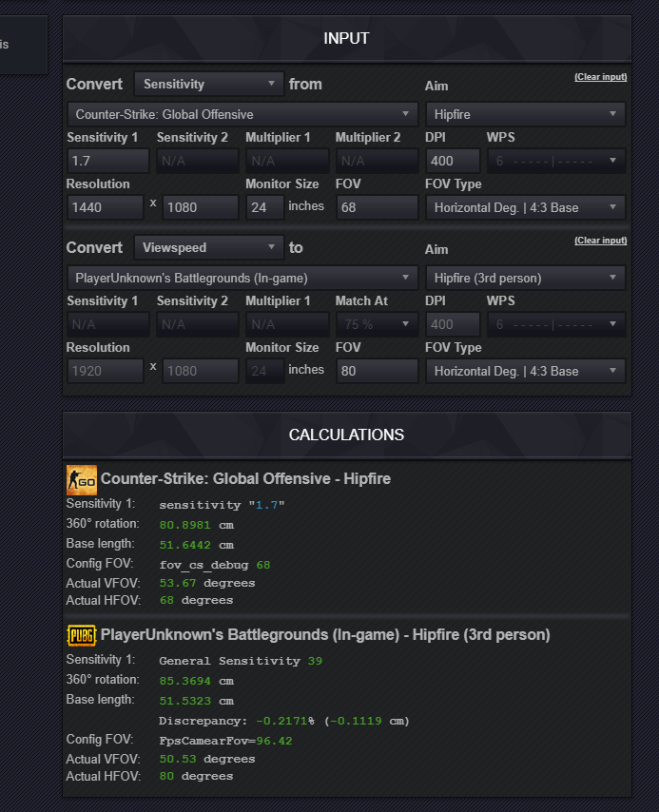Click the INPUT panel header

click(346, 38)
